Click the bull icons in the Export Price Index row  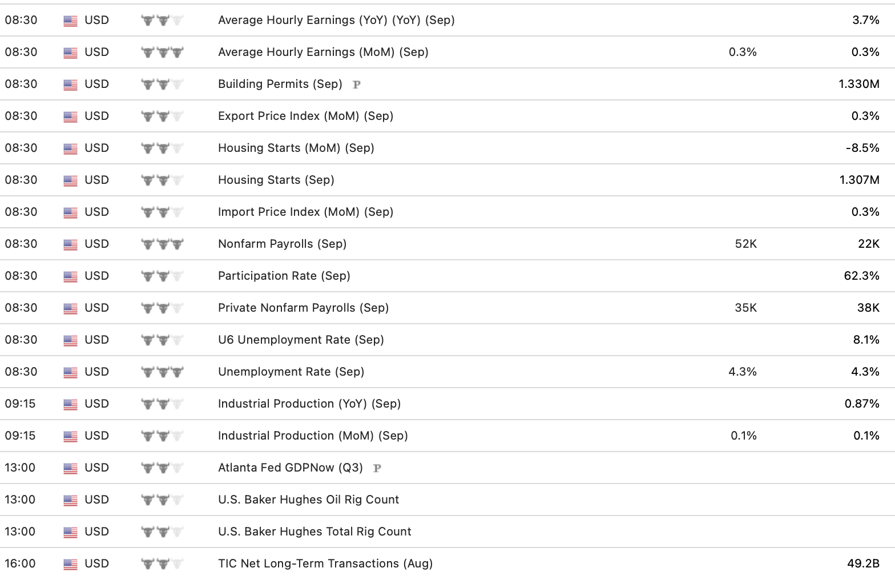click(162, 116)
